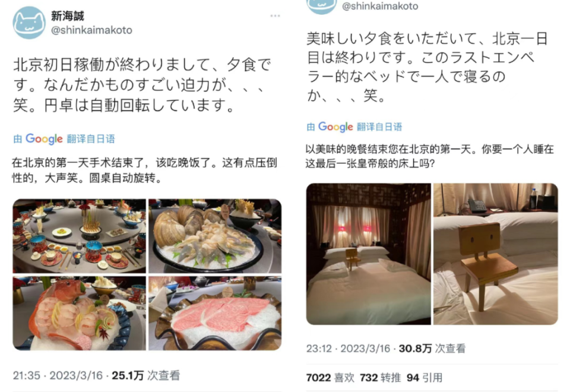Click the Google logo in the right tweet
570x392 pixels.
[x=335, y=127]
